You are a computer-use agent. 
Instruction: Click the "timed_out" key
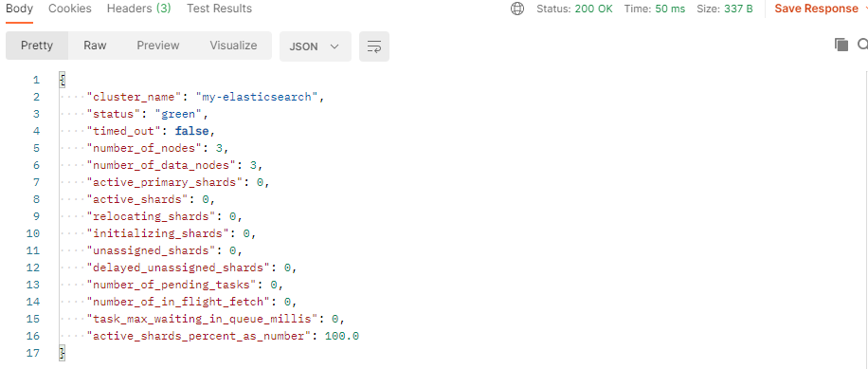[124, 131]
